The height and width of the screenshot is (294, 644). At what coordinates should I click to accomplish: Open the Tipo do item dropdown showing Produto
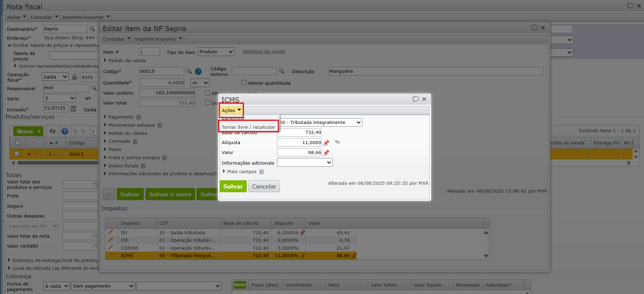(x=216, y=52)
